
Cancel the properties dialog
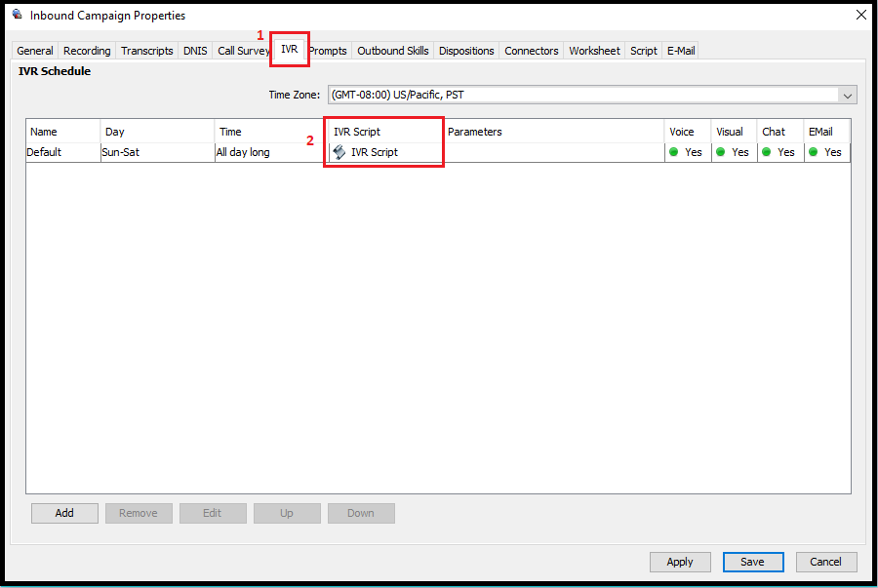(x=826, y=562)
